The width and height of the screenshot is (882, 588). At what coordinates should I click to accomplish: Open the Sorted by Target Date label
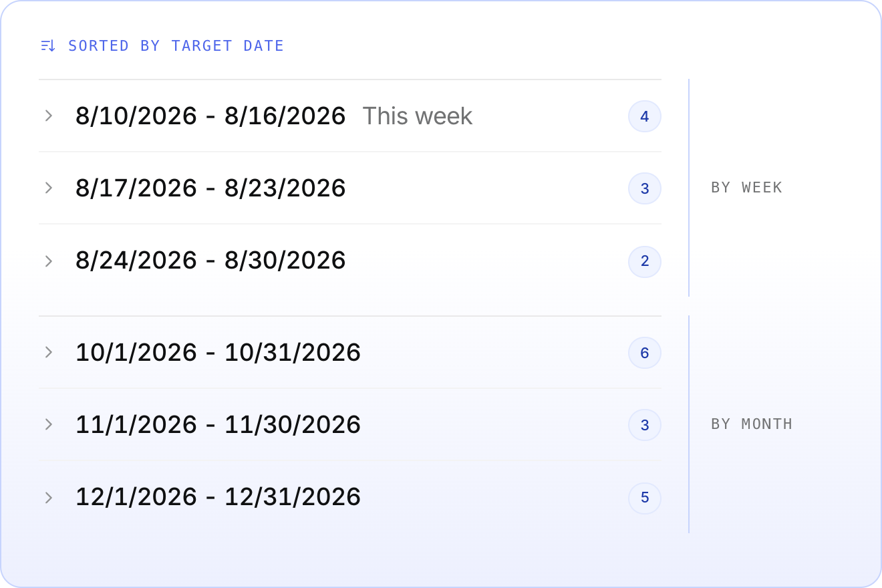pos(176,45)
